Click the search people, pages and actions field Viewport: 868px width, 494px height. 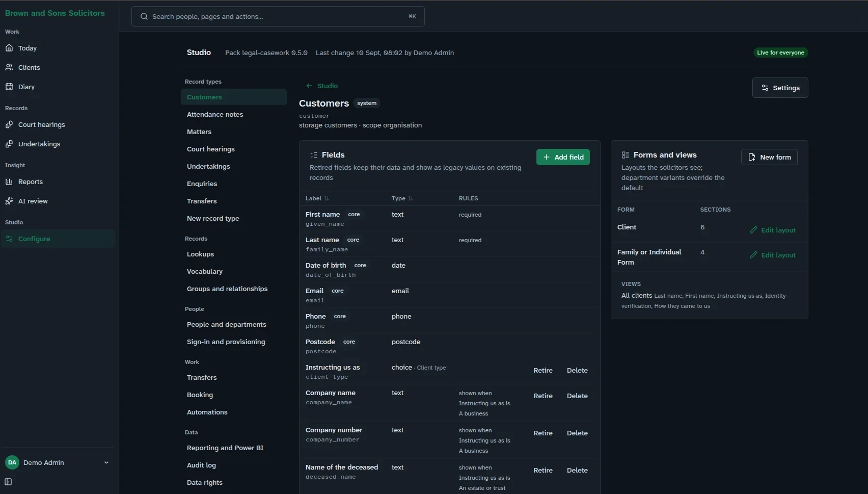(278, 16)
